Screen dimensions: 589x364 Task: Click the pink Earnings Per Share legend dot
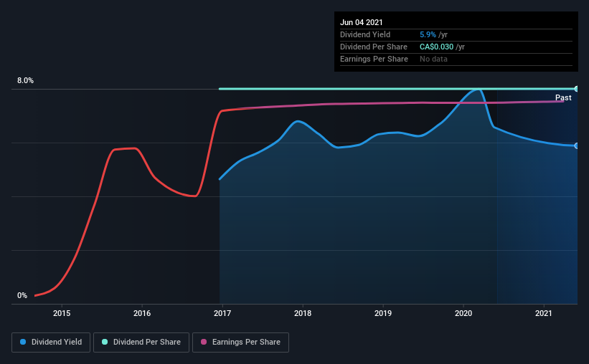tap(204, 342)
